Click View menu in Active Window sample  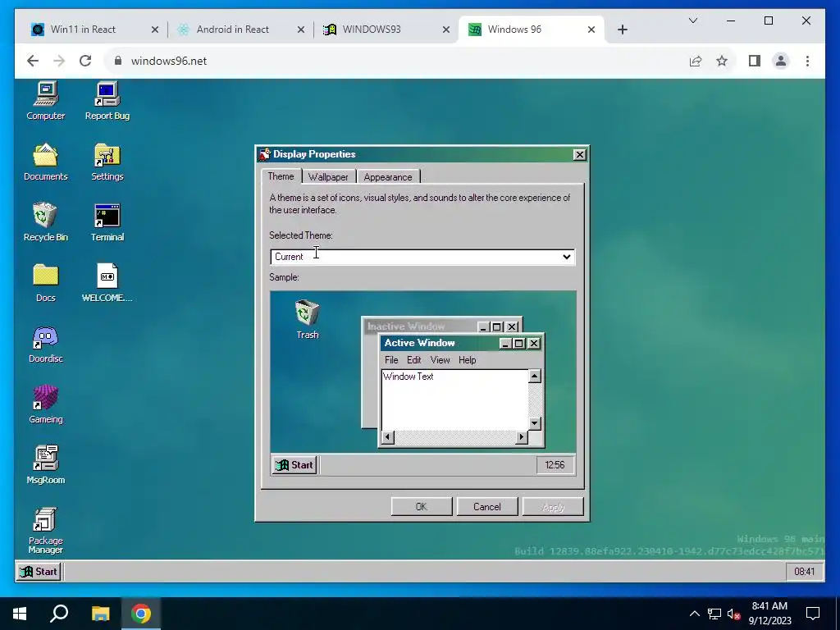(x=440, y=360)
